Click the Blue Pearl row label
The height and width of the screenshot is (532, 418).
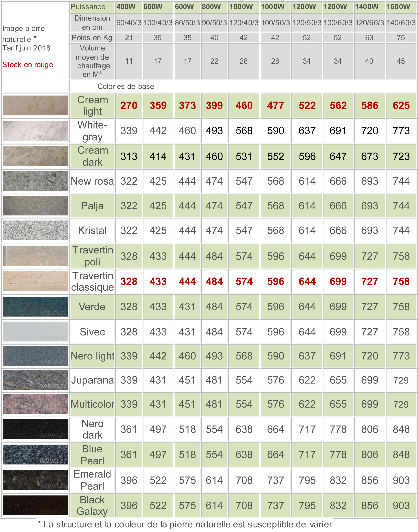92,455
